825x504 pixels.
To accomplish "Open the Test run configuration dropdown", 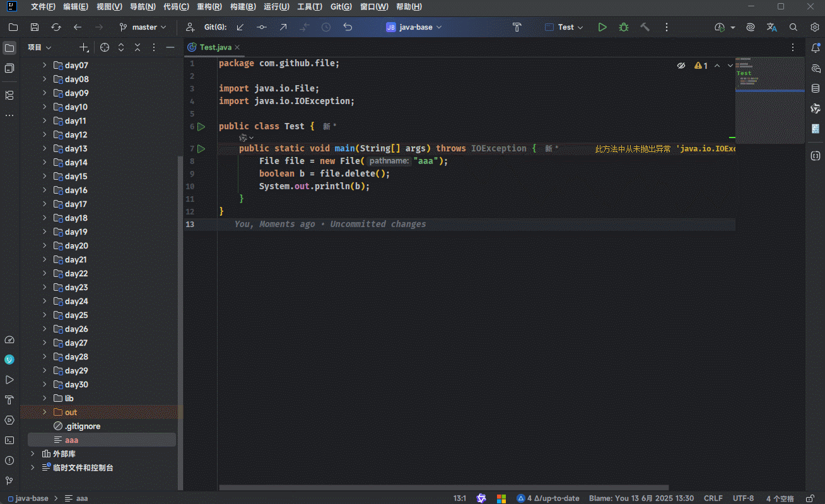I will click(565, 27).
